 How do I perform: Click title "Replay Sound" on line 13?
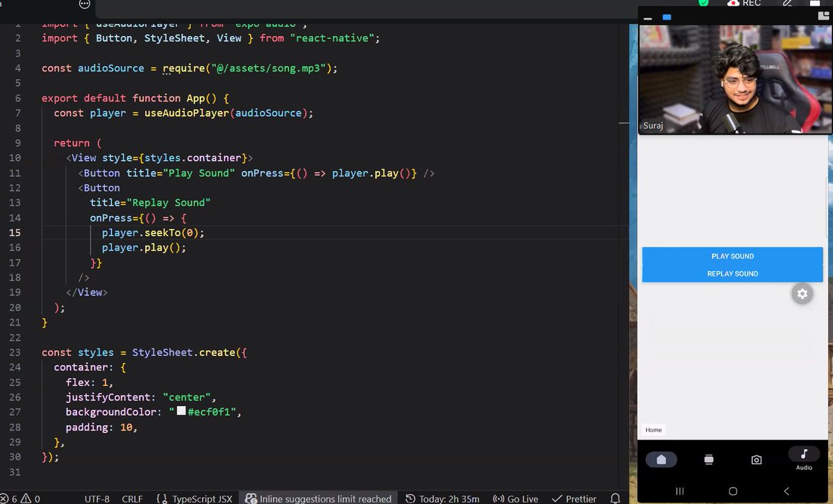(150, 203)
